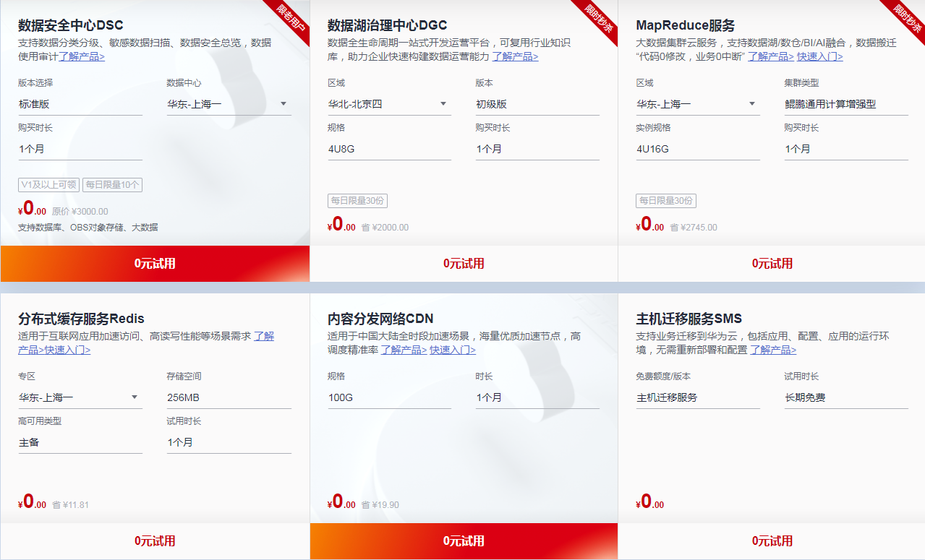Click 省 ¥2000.00 text in DGC card
Image resolution: width=925 pixels, height=560 pixels.
tap(385, 227)
